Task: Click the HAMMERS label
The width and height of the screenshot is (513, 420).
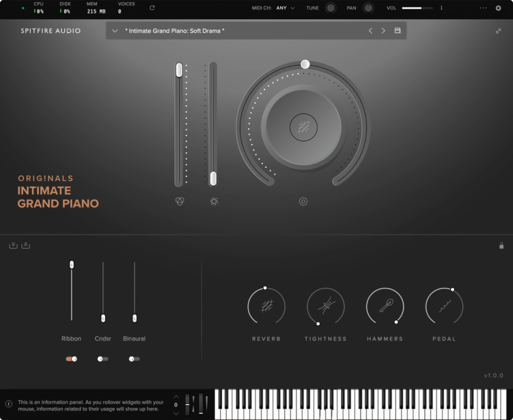Action: pos(385,339)
